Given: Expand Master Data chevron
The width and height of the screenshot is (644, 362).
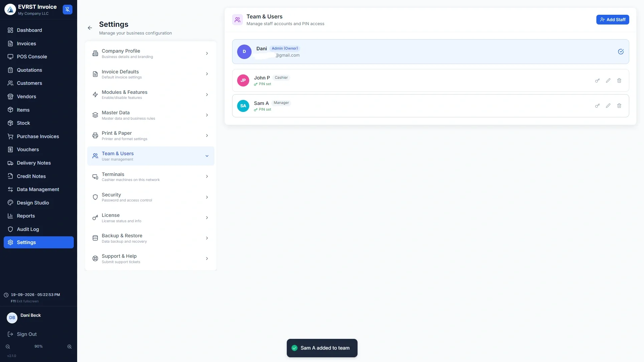Looking at the screenshot, I should point(207,115).
